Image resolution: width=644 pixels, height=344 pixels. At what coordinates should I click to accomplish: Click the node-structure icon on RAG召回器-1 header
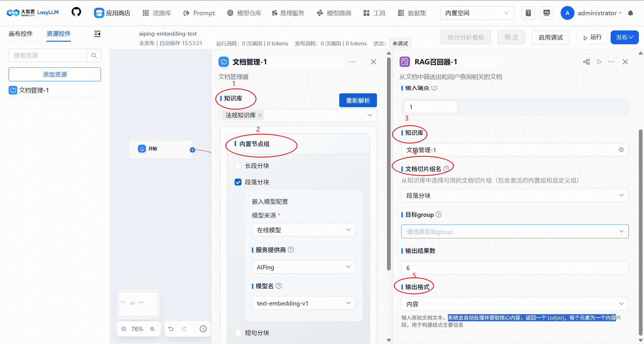586,61
